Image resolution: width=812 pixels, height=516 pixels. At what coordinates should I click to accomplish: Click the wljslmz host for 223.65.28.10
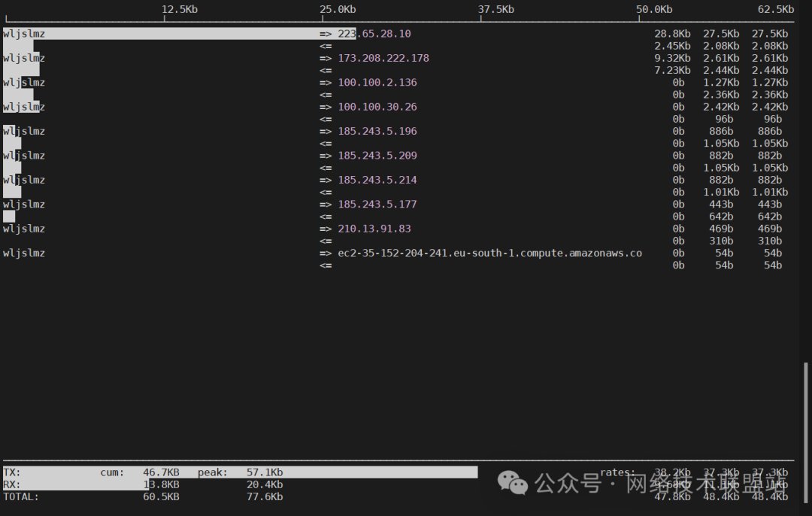24,34
